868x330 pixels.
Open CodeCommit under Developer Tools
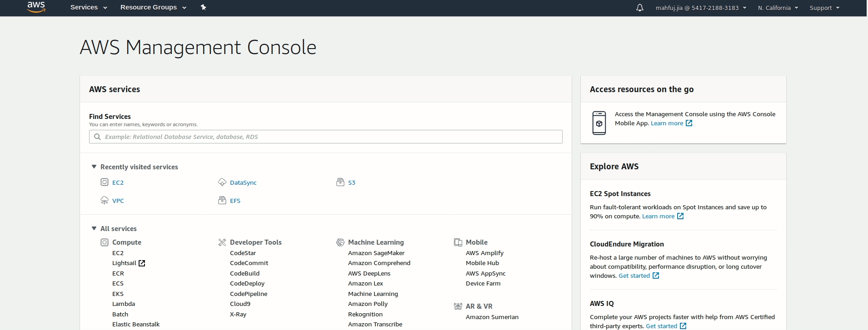tap(249, 263)
